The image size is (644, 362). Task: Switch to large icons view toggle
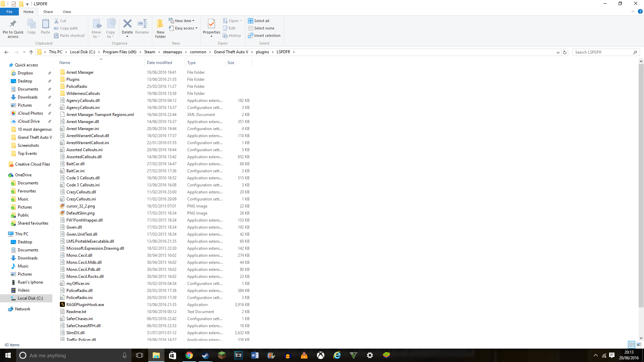pos(639,345)
